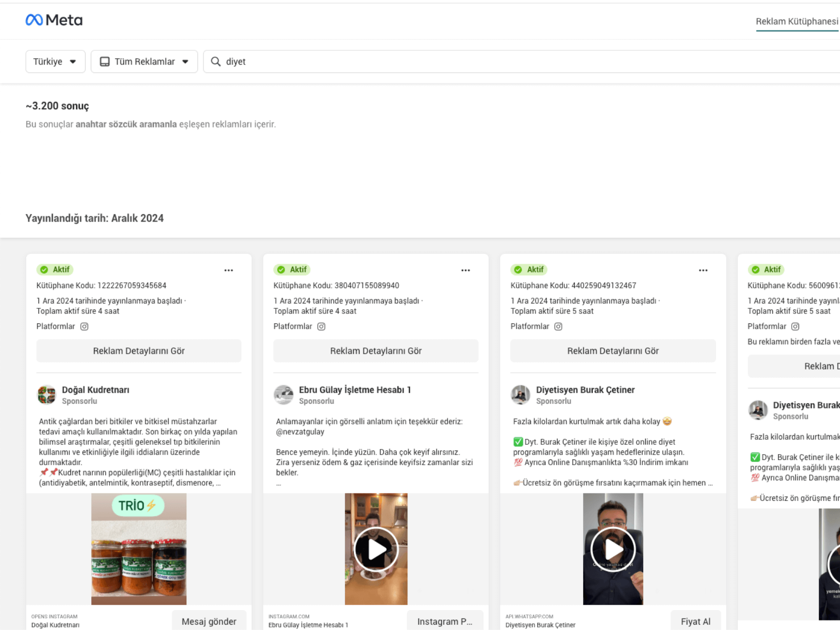Select the Reklam Kütüphanesi tab
Screen dimensions: 840x630
[x=797, y=22]
